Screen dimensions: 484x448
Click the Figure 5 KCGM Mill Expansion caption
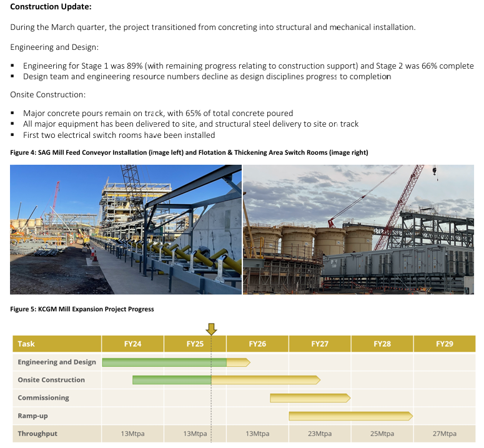pyautogui.click(x=82, y=309)
